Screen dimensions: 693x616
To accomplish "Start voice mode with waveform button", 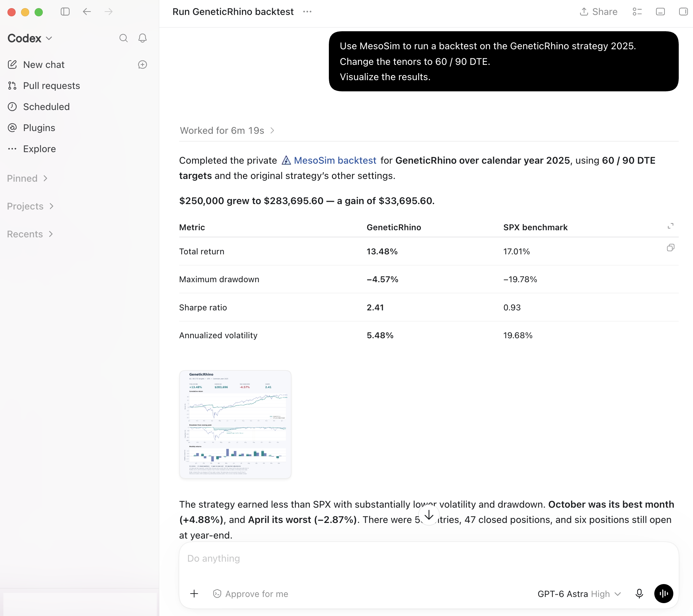I will tap(663, 594).
